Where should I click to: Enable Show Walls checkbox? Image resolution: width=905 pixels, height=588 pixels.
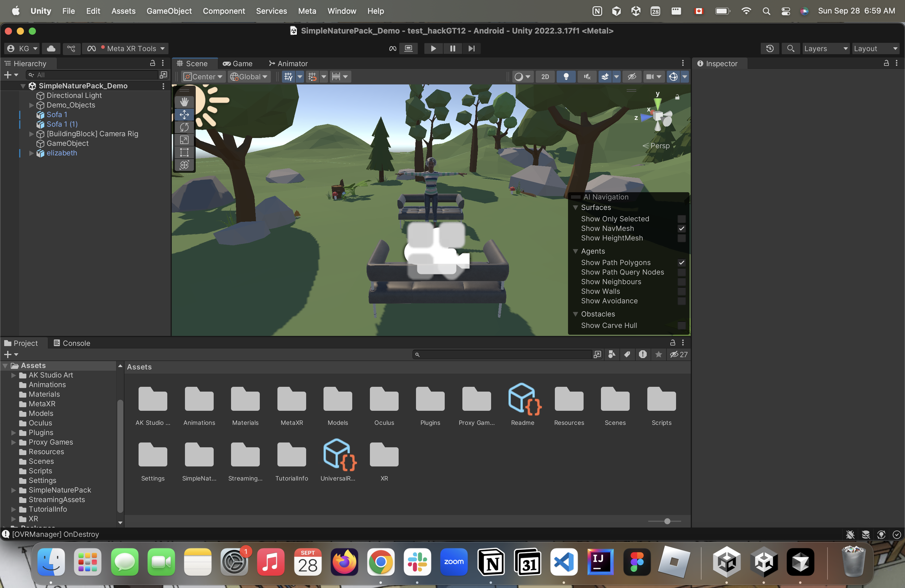pos(681,291)
